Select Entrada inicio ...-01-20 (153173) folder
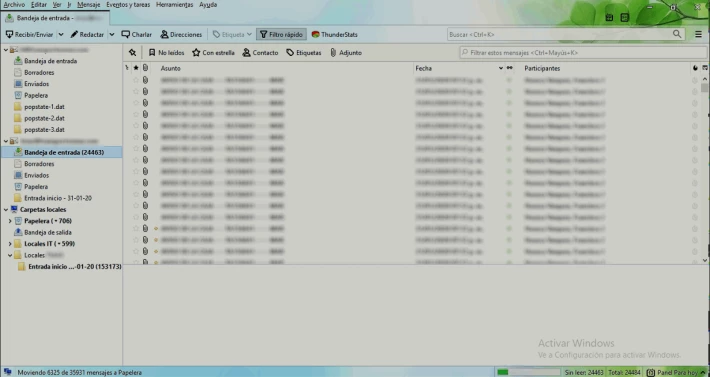Viewport: 710px width, 377px height. 75,267
